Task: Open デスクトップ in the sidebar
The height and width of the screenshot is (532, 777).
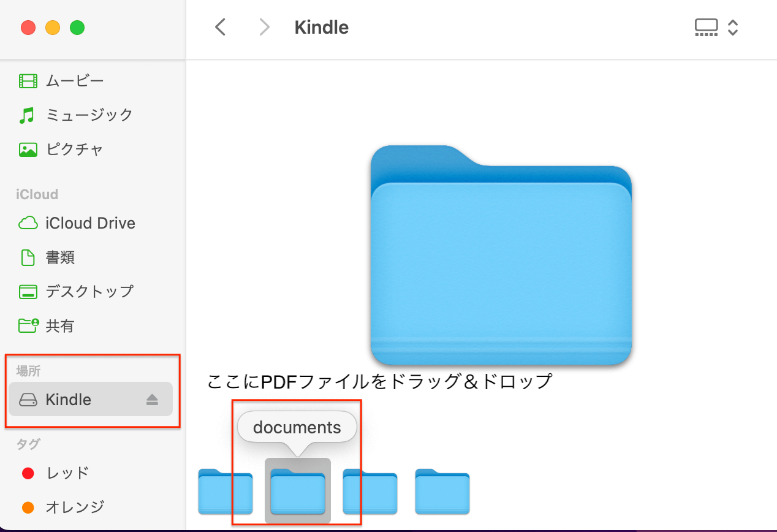Action: pyautogui.click(x=76, y=291)
